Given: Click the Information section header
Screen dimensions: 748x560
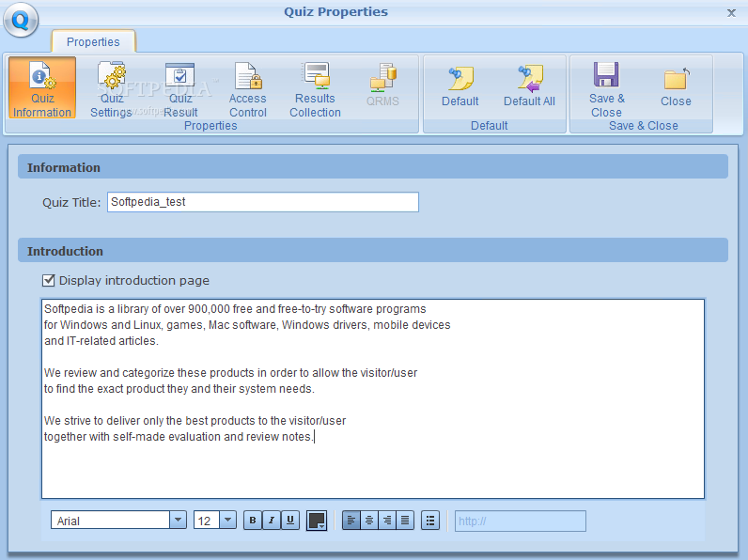Looking at the screenshot, I should pos(372,167).
